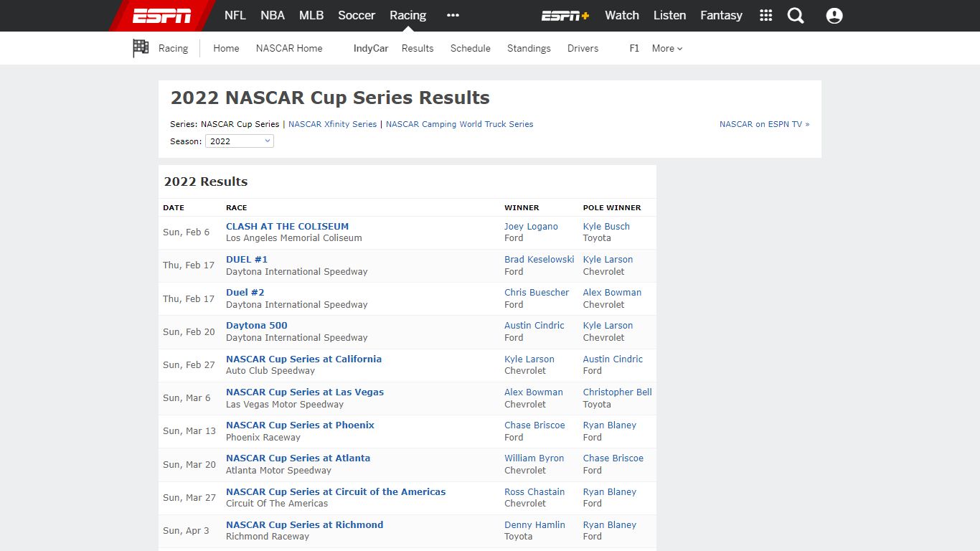Open NASCAR Cup Series at California
The height and width of the screenshot is (551, 980).
pyautogui.click(x=303, y=359)
